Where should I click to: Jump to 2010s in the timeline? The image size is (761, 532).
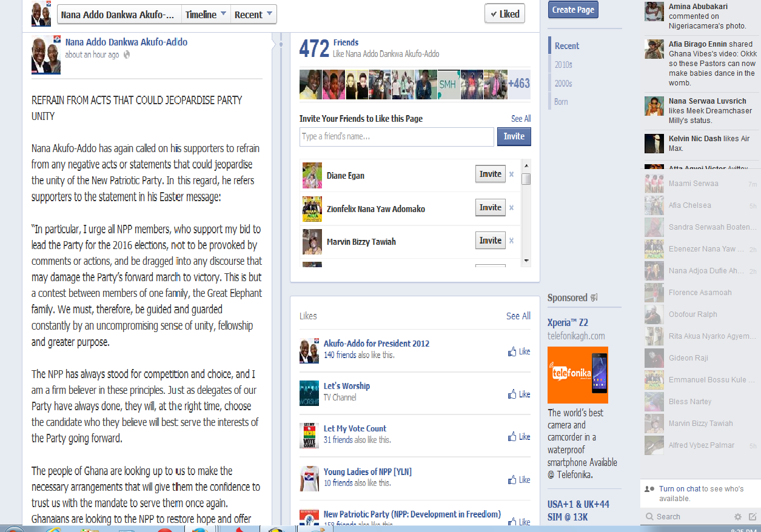tap(563, 64)
